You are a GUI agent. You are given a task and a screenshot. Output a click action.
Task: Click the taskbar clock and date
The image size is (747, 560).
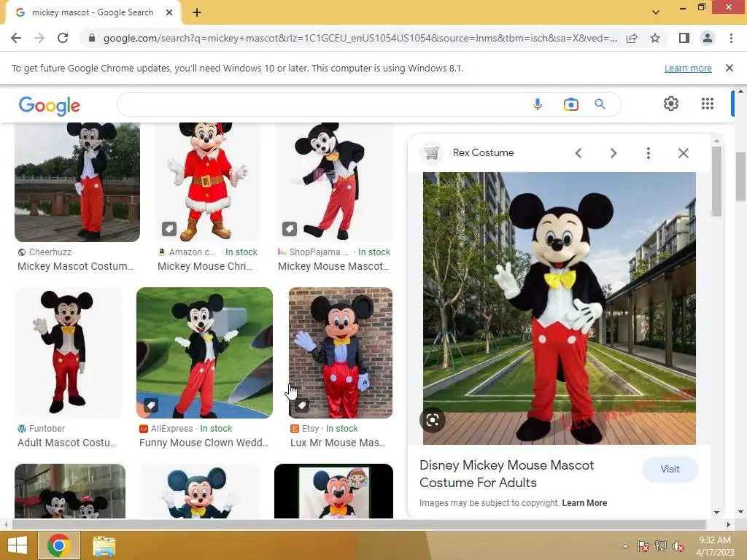coord(715,546)
